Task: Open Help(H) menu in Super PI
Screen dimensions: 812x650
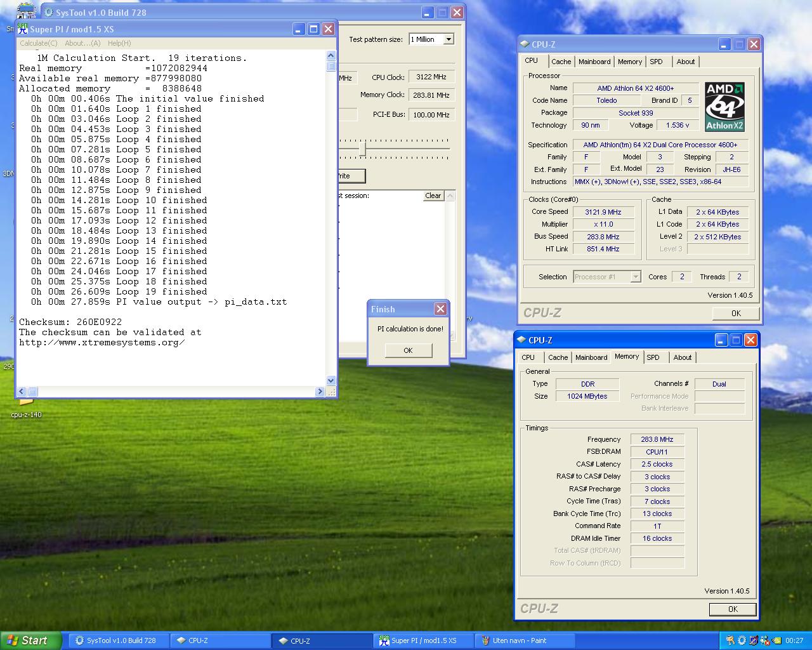Action: tap(119, 43)
